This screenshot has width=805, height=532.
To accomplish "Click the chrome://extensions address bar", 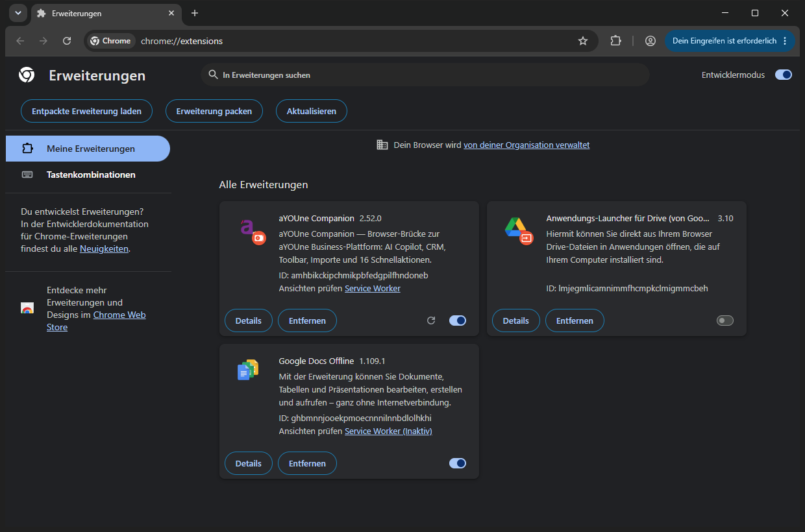I will point(341,41).
